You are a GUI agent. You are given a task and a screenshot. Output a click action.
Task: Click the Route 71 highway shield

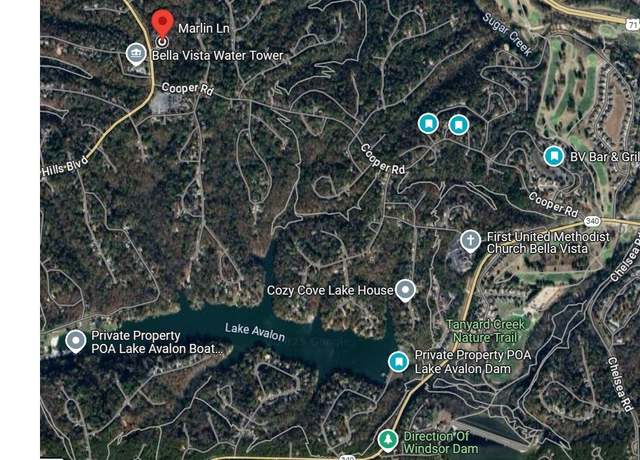633,24
